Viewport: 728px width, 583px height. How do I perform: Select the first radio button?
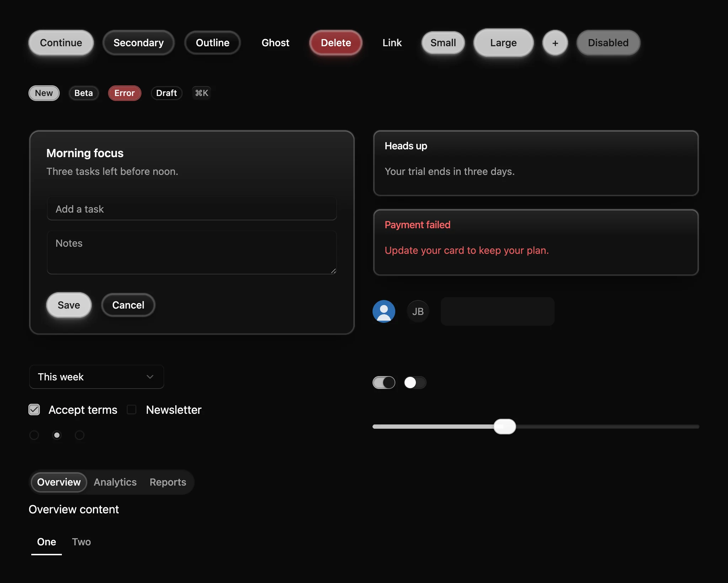[x=34, y=435]
